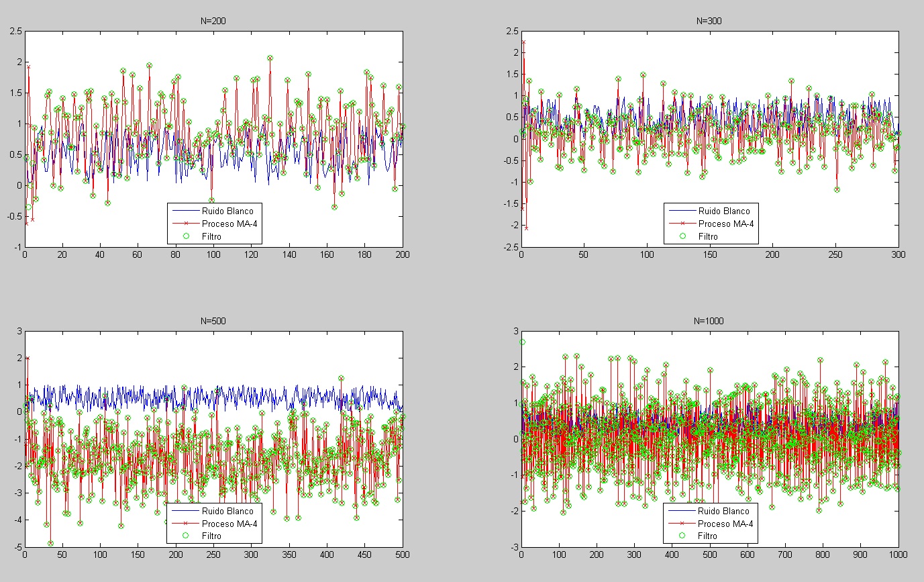Click the "N=500" subplot title
Viewport: 924px width, 582px height.
pyautogui.click(x=213, y=321)
